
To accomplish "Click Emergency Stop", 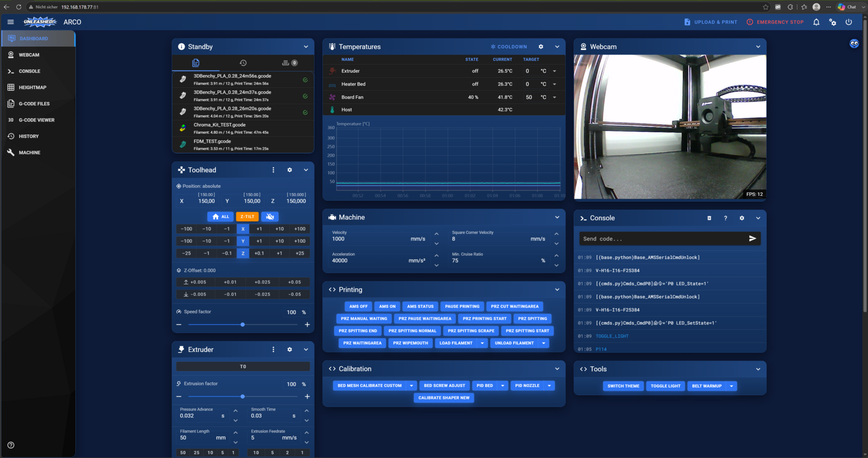I will 775,22.
